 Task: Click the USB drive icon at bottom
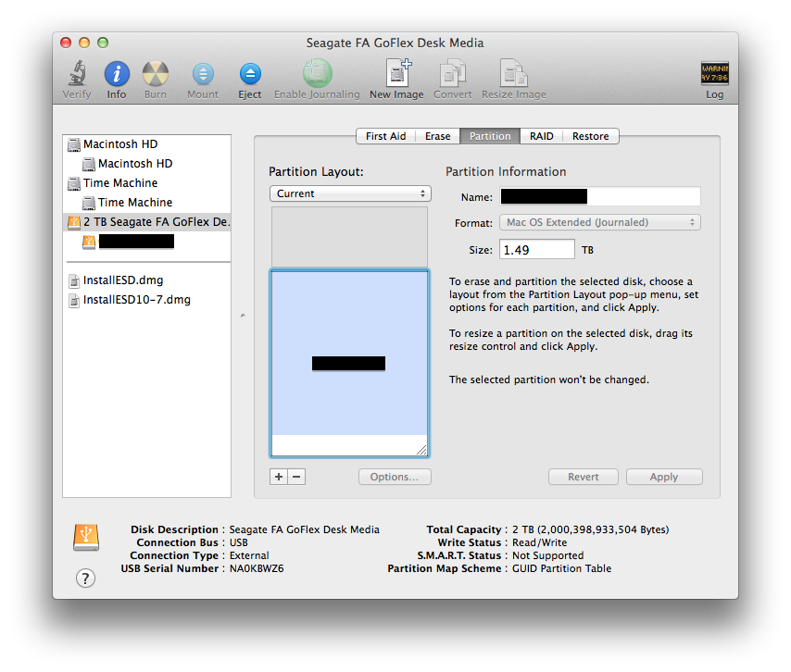point(86,538)
